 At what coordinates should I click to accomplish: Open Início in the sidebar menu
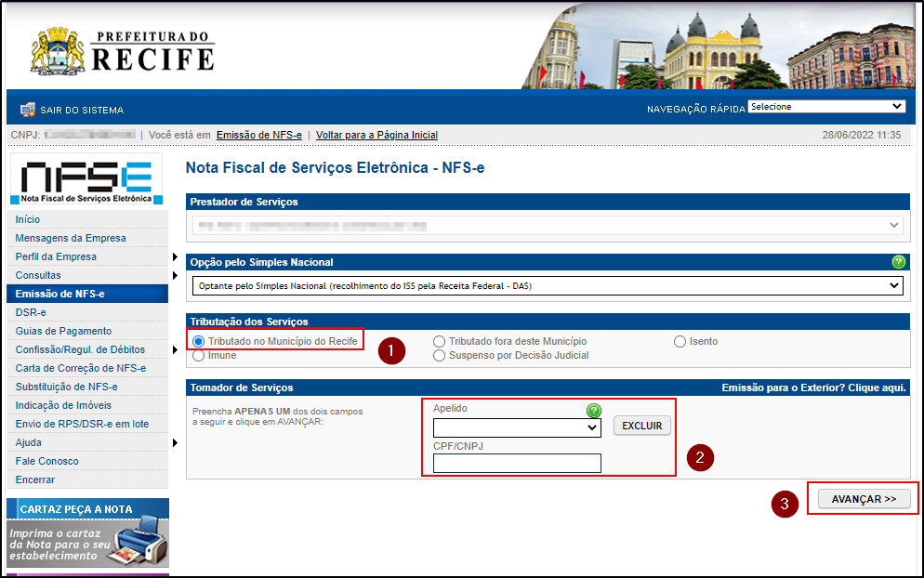click(x=28, y=219)
